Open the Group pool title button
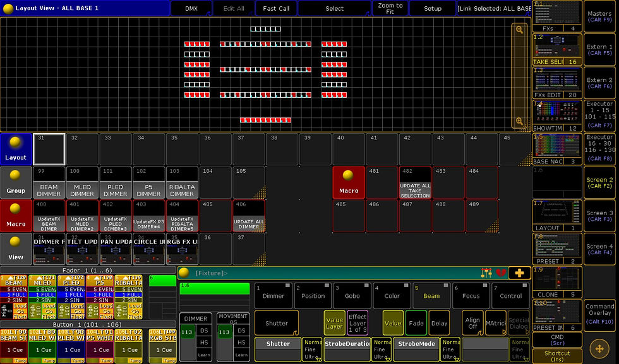This screenshot has width=619, height=364. (x=16, y=182)
